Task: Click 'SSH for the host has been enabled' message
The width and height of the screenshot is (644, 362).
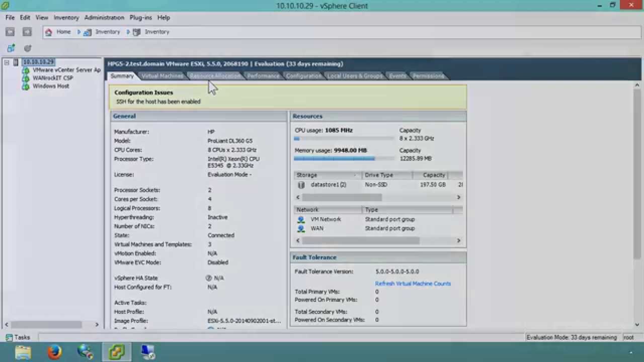Action: point(158,102)
